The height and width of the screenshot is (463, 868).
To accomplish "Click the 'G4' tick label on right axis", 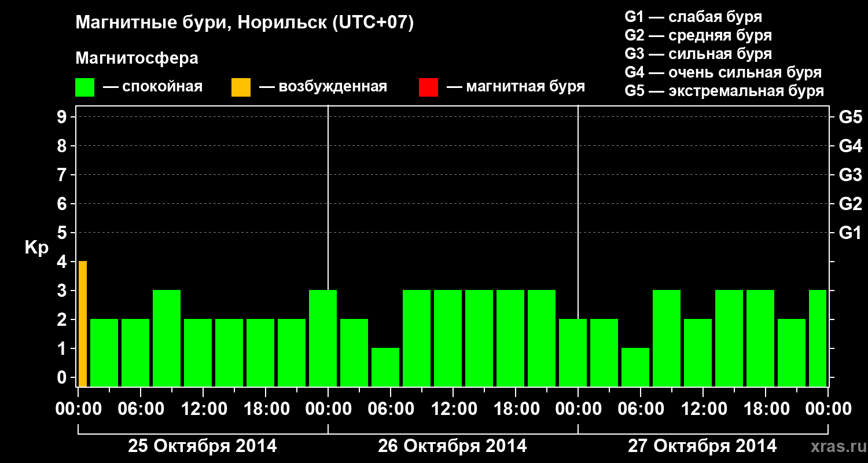I will point(850,146).
